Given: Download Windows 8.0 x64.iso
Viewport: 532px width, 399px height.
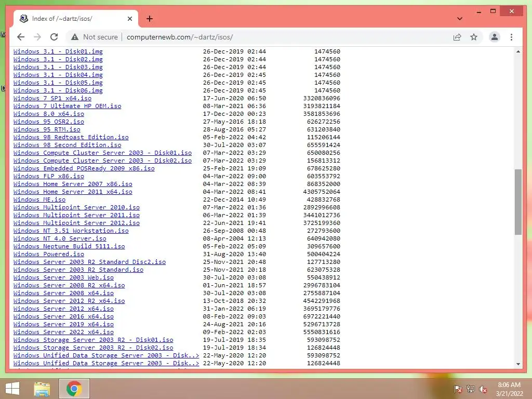Looking at the screenshot, I should coord(48,114).
